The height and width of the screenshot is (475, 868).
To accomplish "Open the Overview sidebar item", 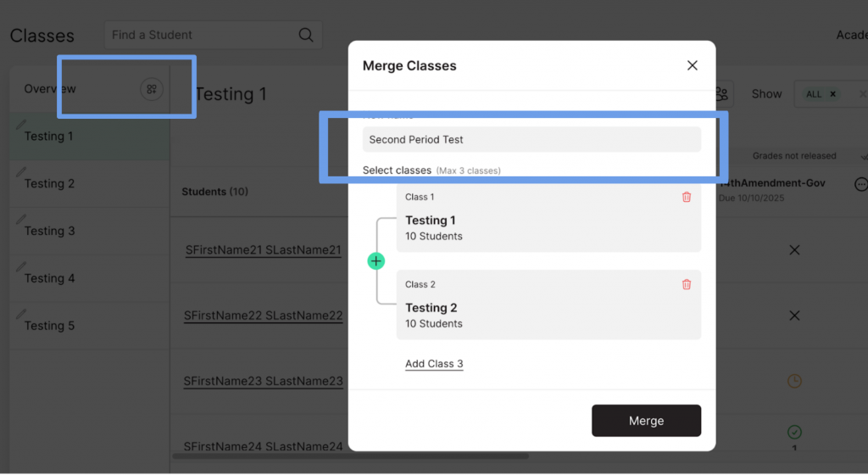I will pos(50,89).
